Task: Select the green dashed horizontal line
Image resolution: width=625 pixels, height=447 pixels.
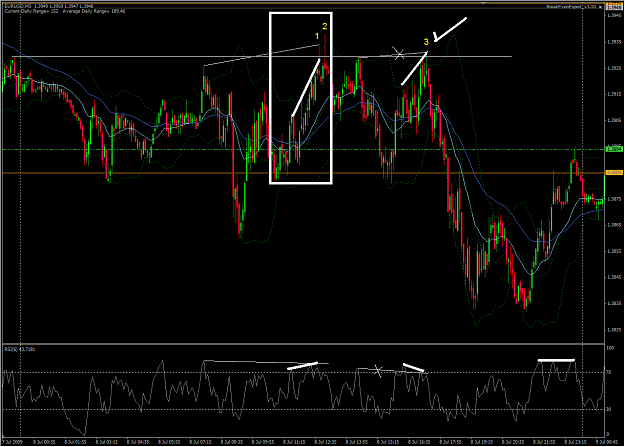Action: pos(303,150)
